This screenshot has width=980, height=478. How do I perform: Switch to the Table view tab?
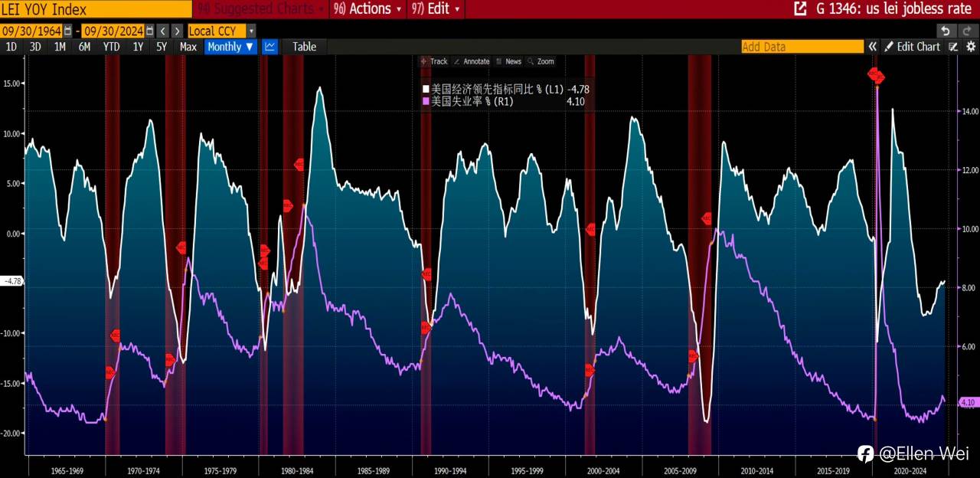pyautogui.click(x=304, y=47)
